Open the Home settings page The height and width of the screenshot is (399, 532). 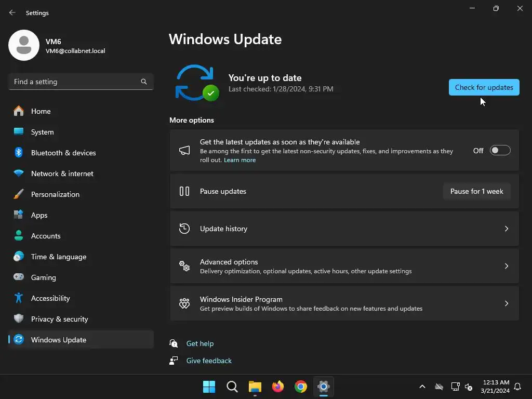[81, 111]
